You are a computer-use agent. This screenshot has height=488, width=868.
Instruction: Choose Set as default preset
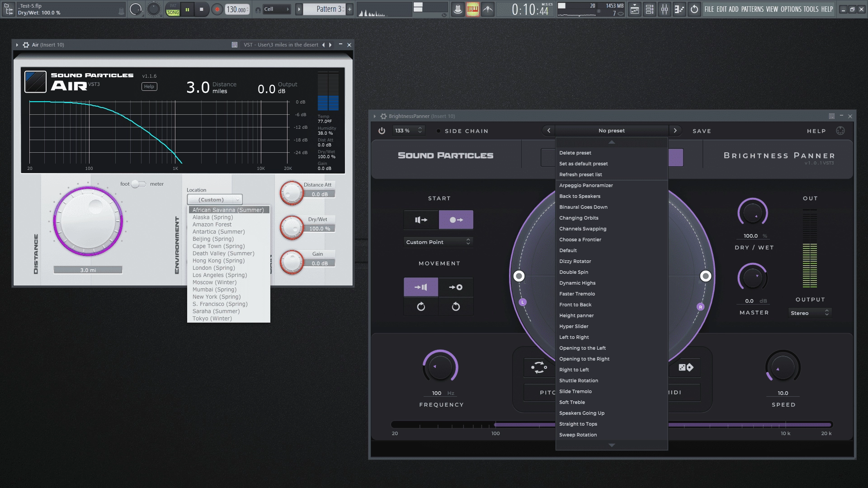[612, 164]
